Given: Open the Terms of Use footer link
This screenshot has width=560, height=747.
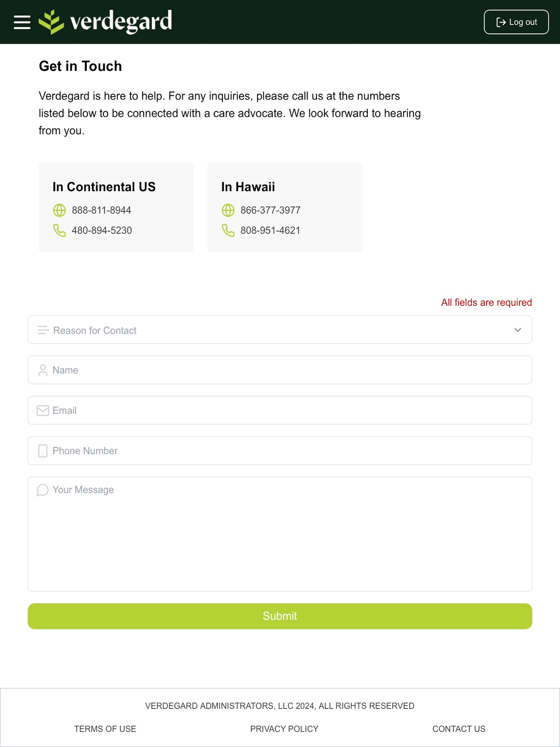Looking at the screenshot, I should point(105,729).
